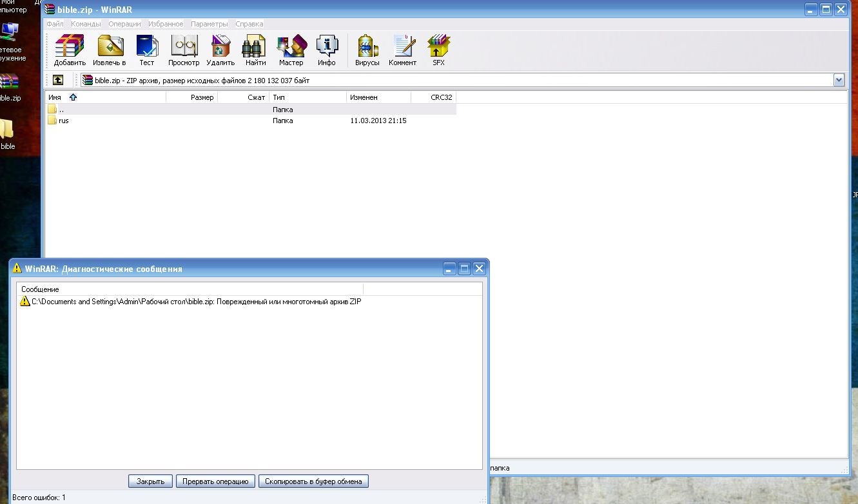Select the bible folder icon on the desktop
858x504 pixels.
(x=7, y=130)
